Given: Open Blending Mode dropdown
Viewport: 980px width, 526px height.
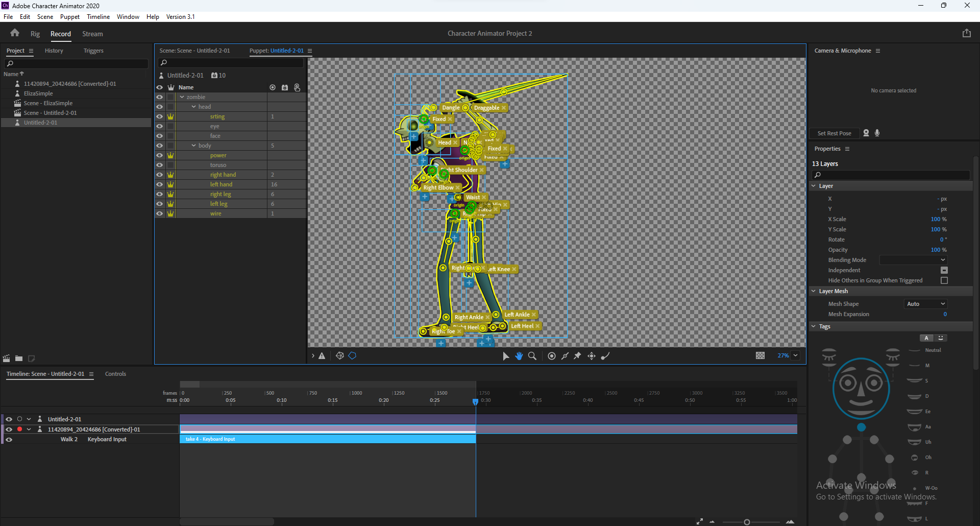Looking at the screenshot, I should click(x=914, y=260).
